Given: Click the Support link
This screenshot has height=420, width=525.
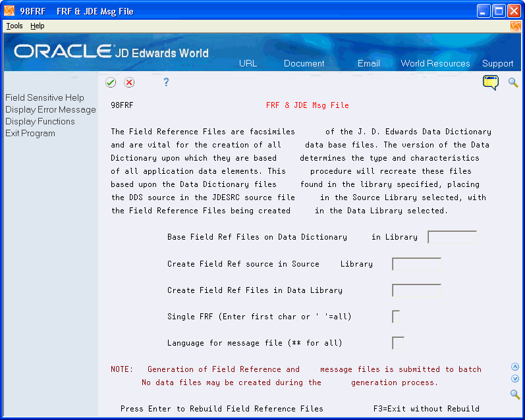Looking at the screenshot, I should (497, 64).
